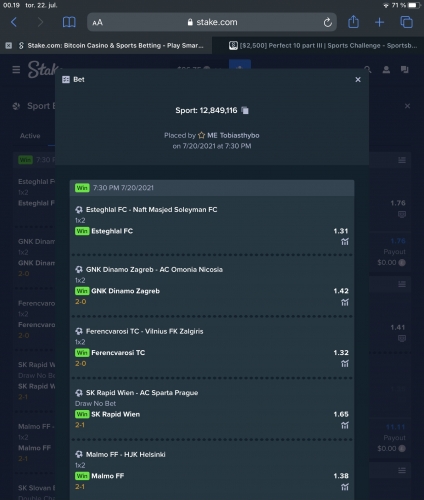Open stats icon for SK Rapid Wien bet
424x500 pixels.
coord(345,425)
